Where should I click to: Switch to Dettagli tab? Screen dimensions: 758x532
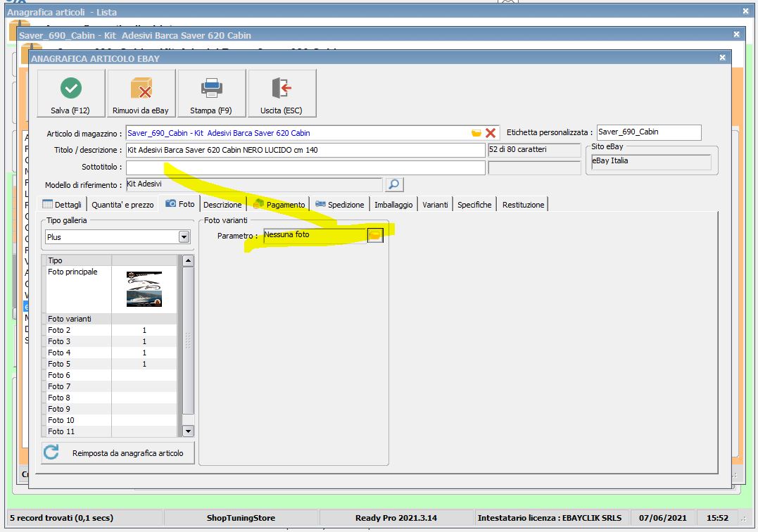click(62, 204)
